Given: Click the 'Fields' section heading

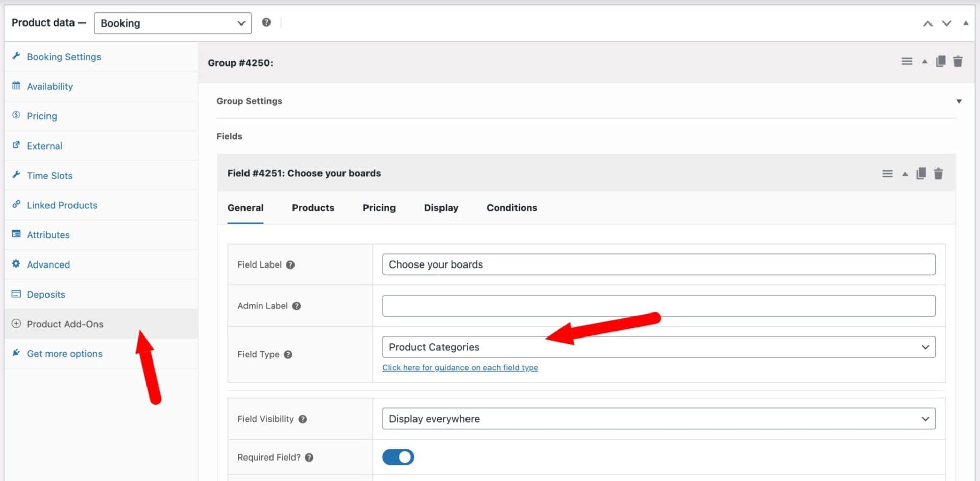Looking at the screenshot, I should click(x=229, y=136).
